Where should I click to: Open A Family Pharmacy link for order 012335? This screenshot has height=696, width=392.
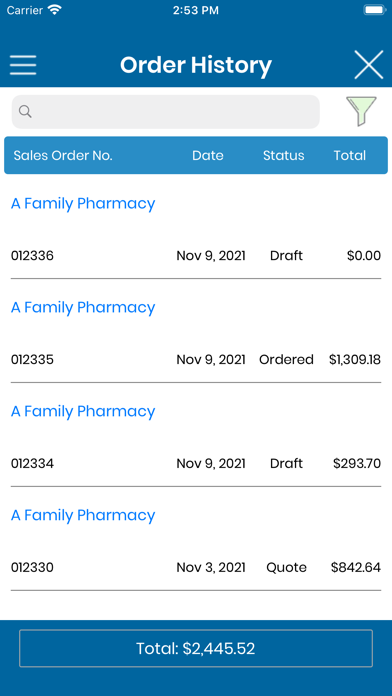[83, 308]
